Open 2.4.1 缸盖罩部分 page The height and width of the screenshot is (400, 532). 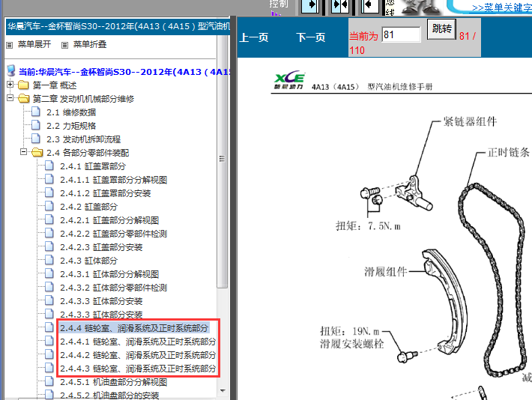(x=93, y=166)
